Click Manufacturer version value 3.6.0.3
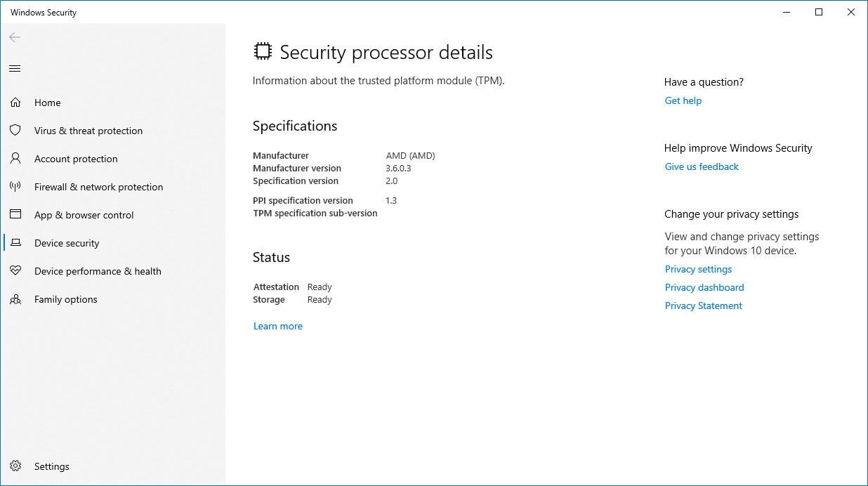The image size is (868, 486). coord(398,168)
